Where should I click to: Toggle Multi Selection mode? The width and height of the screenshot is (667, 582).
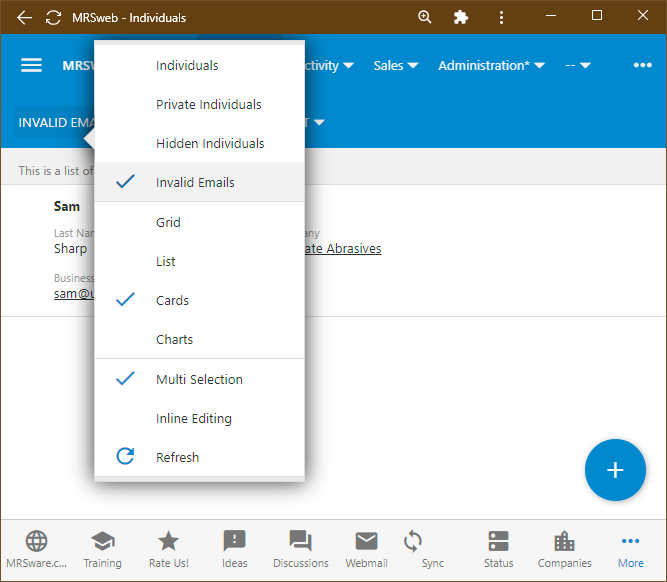point(199,379)
